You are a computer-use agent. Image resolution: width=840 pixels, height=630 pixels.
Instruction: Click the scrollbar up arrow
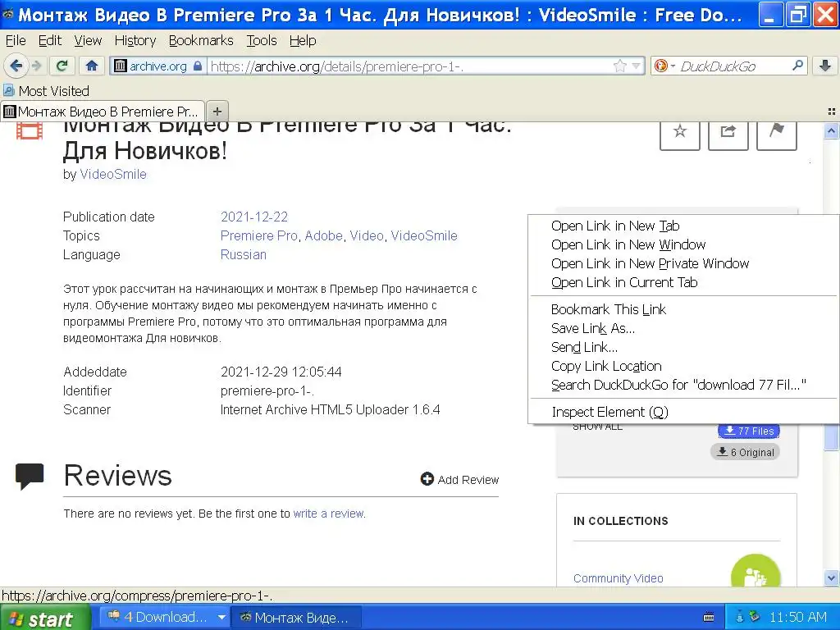click(832, 130)
